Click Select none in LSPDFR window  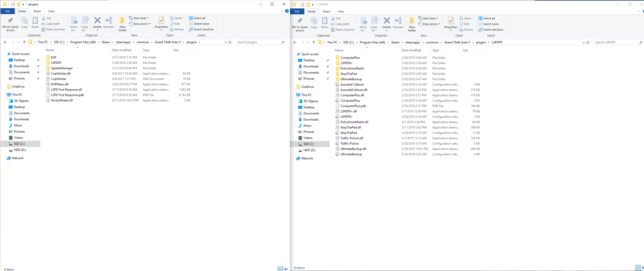click(x=488, y=24)
